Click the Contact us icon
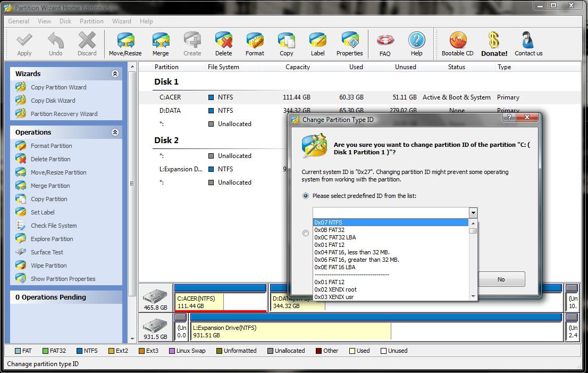Image resolution: width=588 pixels, height=373 pixels. (x=528, y=40)
